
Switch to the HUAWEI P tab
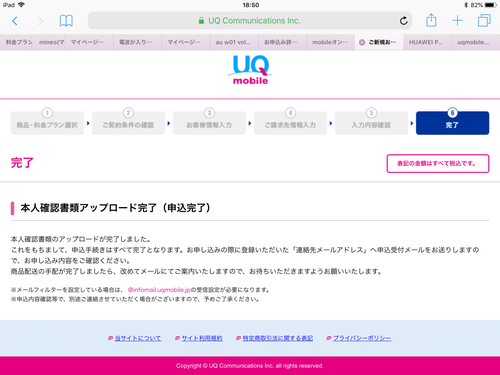coord(427,42)
